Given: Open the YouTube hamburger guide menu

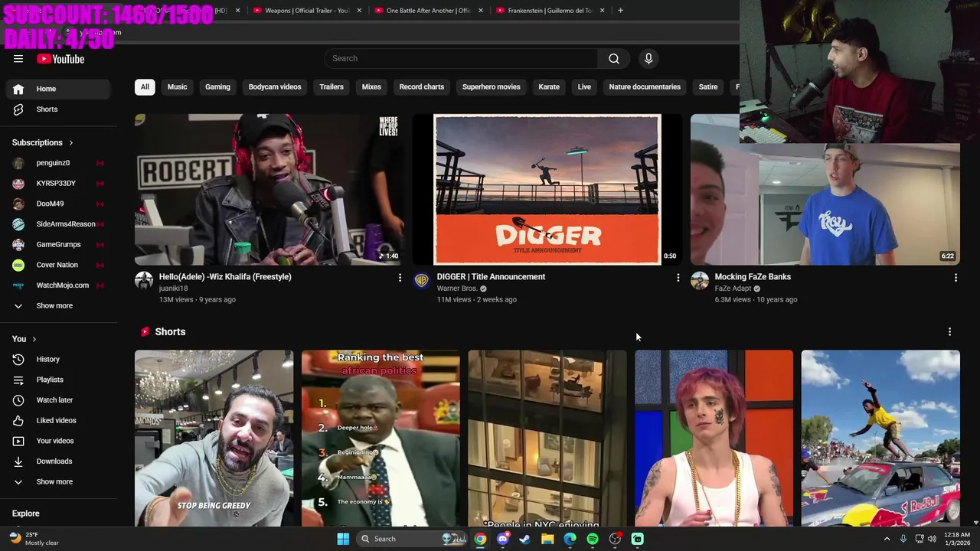Looking at the screenshot, I should point(18,59).
